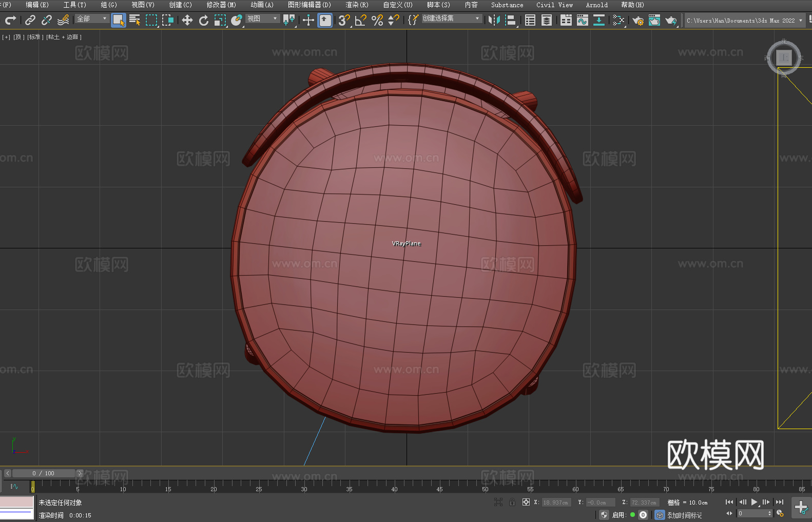Open the selection filter 全部 dropdown
Image resolution: width=812 pixels, height=522 pixels.
(x=92, y=18)
